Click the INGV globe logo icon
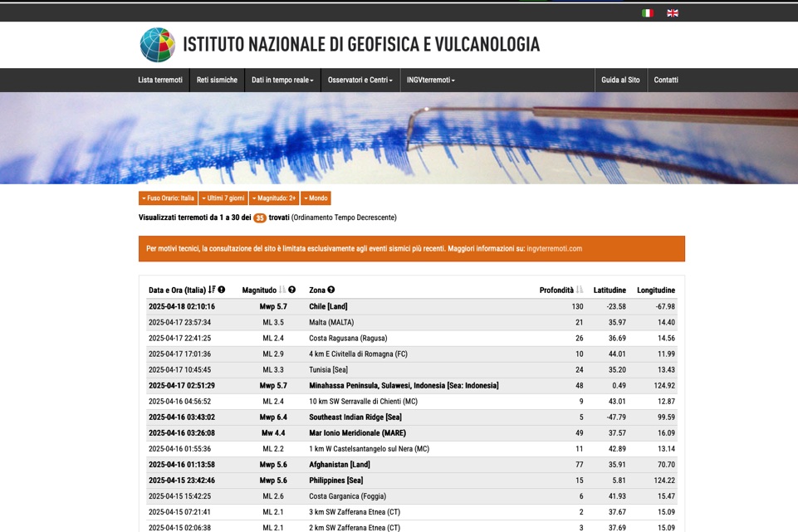The width and height of the screenshot is (798, 532). (156, 43)
